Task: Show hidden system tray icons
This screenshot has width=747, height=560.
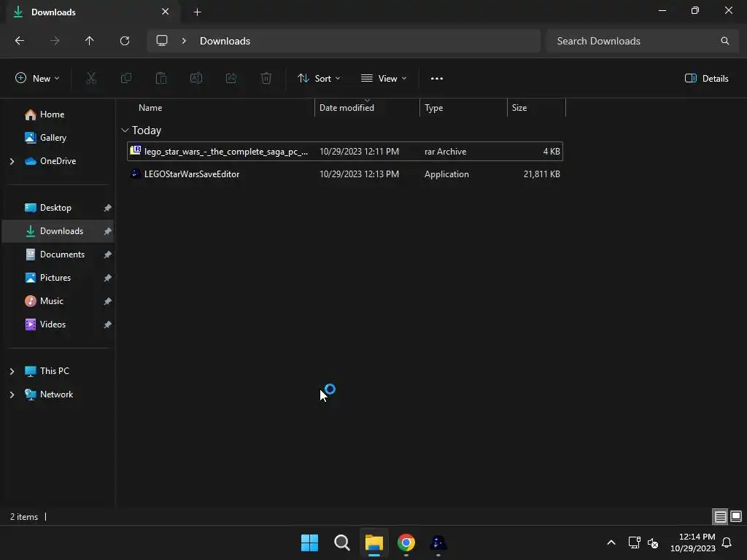Action: [611, 542]
